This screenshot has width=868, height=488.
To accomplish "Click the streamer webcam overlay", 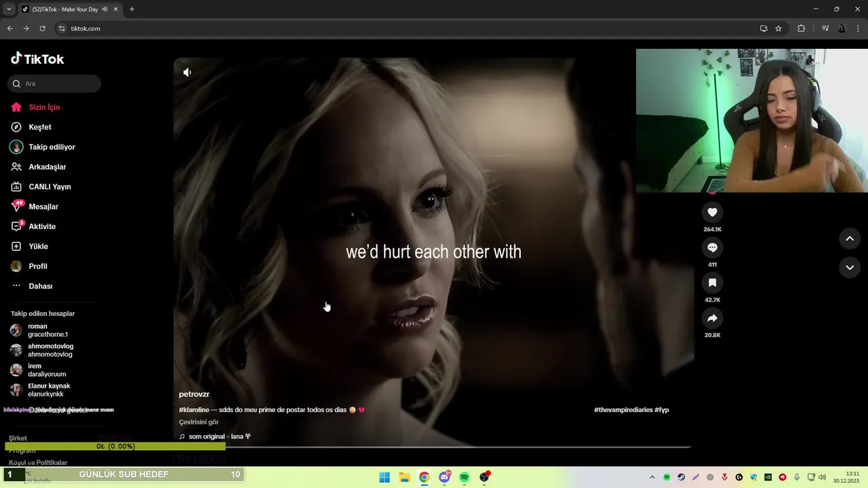I will [752, 121].
